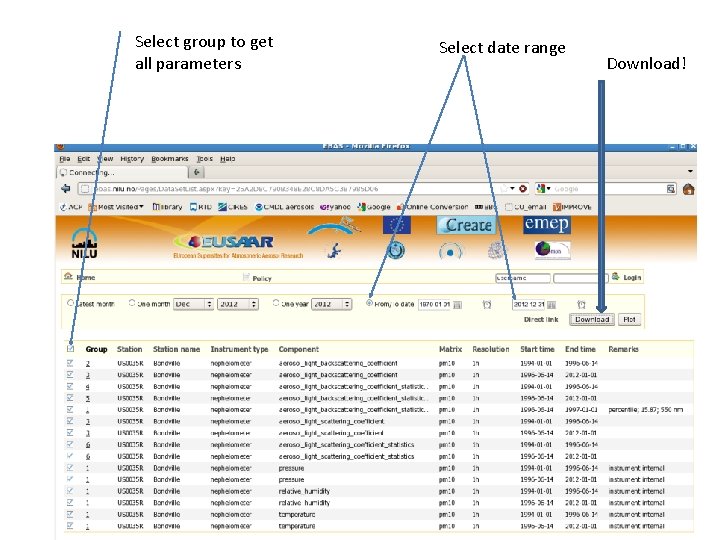Image resolution: width=720 pixels, height=540 pixels.
Task: Toggle the select-all checkbox in the table header
Action: click(x=70, y=349)
